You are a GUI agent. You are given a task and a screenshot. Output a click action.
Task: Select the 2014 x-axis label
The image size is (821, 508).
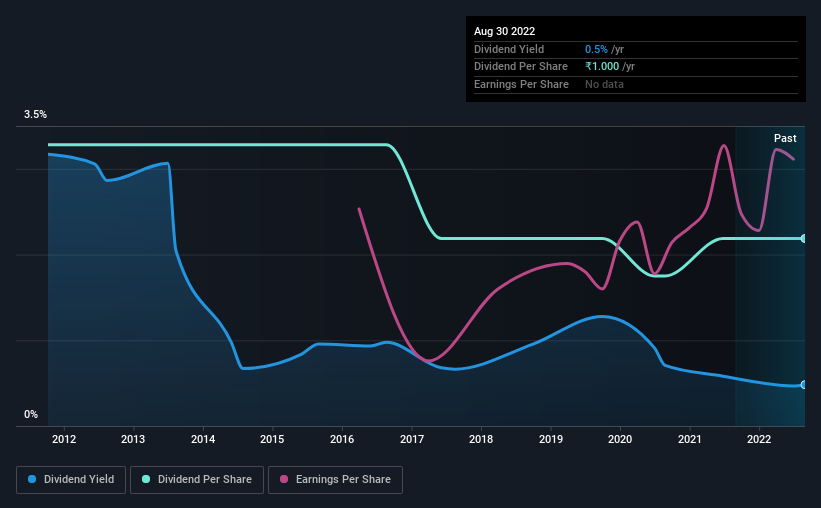pos(203,439)
